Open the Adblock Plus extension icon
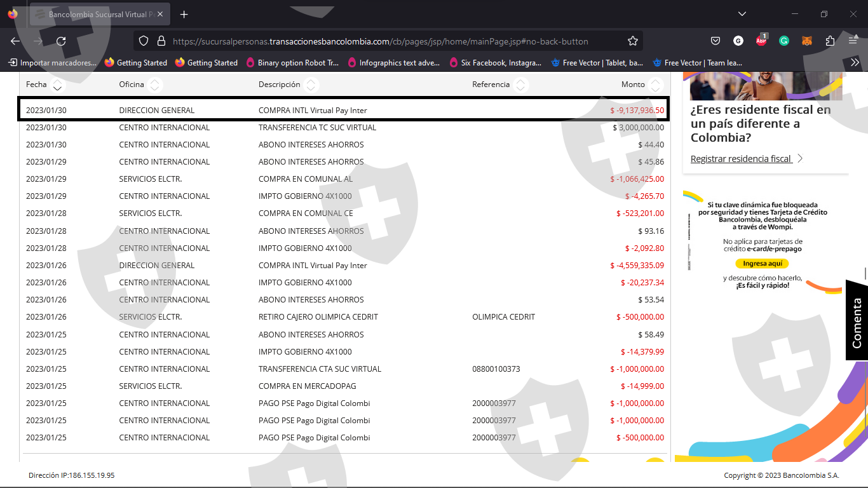Image resolution: width=868 pixels, height=488 pixels. point(761,41)
